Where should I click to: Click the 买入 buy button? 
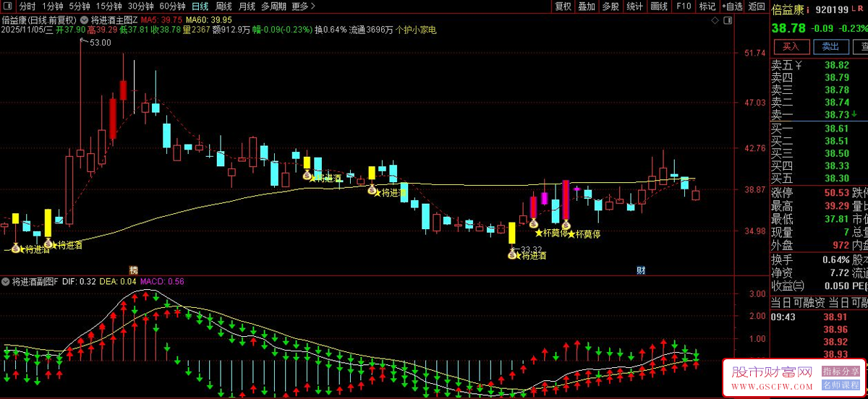point(791,46)
